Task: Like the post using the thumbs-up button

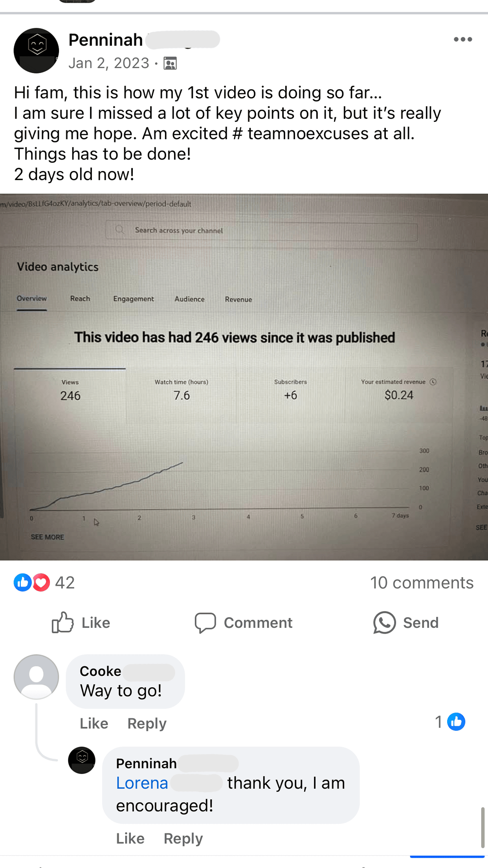Action: pos(81,623)
